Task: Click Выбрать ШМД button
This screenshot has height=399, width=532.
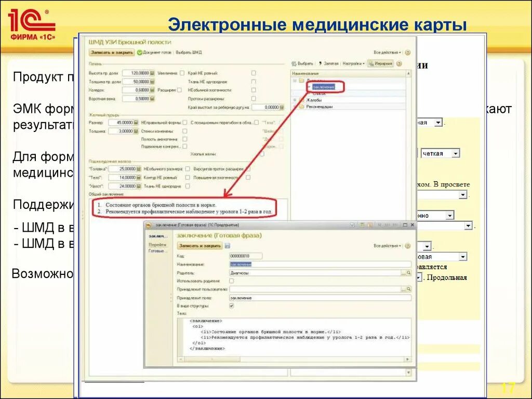Action: pyautogui.click(x=189, y=52)
